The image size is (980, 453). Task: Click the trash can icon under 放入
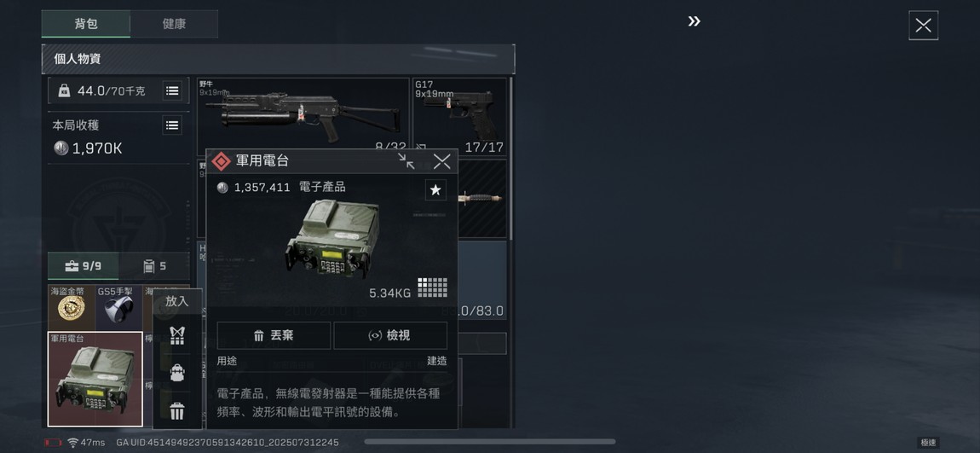click(x=177, y=411)
